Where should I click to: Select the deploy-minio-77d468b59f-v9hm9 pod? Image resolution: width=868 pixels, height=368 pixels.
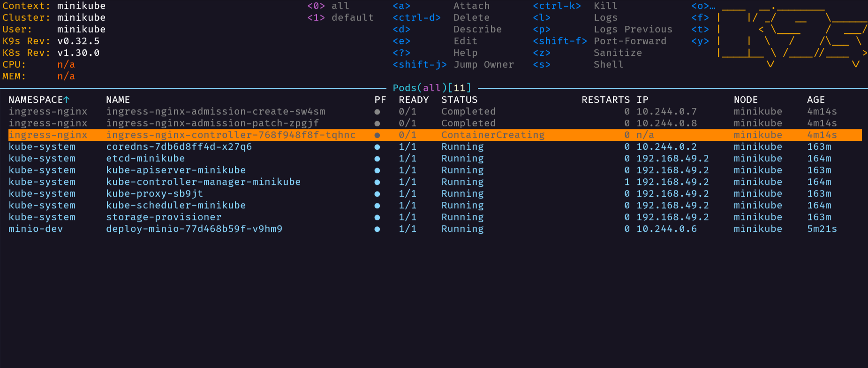click(435, 229)
